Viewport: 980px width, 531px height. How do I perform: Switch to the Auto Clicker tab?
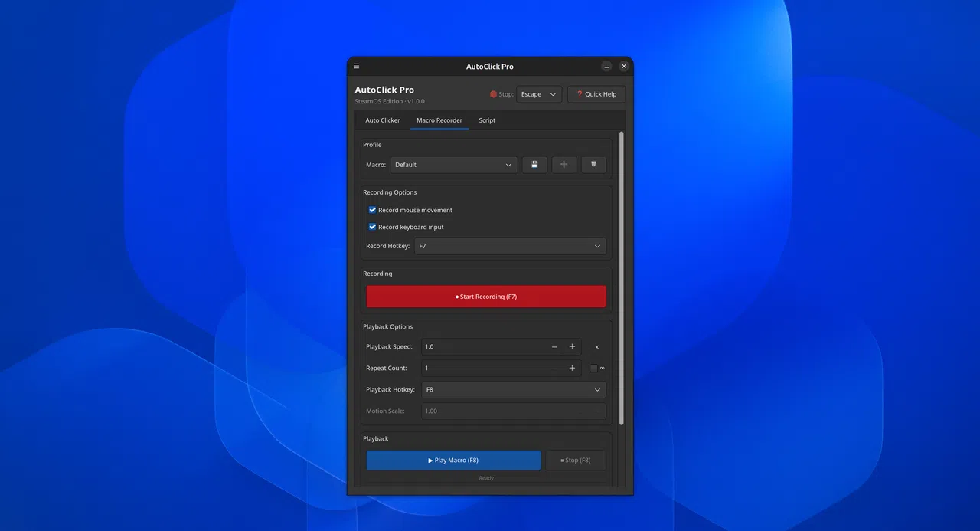[383, 120]
